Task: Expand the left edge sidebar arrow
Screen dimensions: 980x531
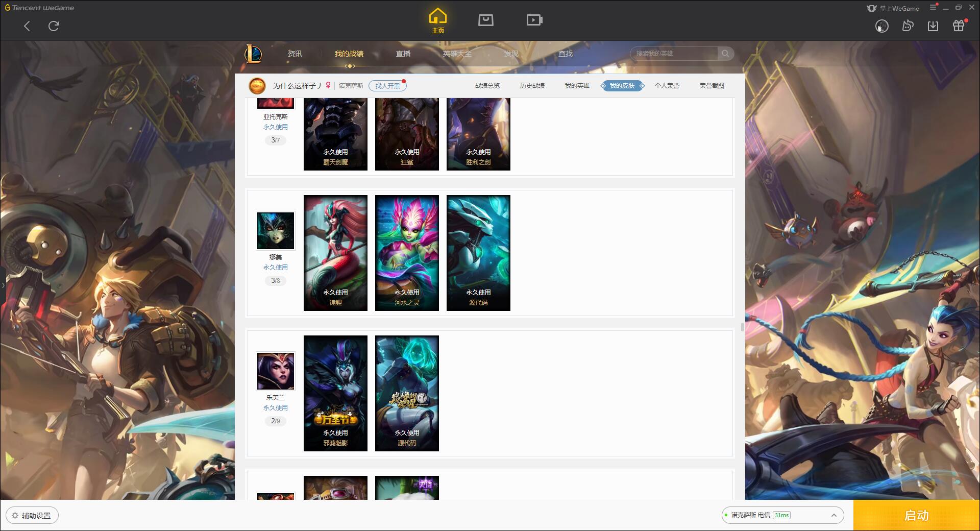Action: [3, 285]
